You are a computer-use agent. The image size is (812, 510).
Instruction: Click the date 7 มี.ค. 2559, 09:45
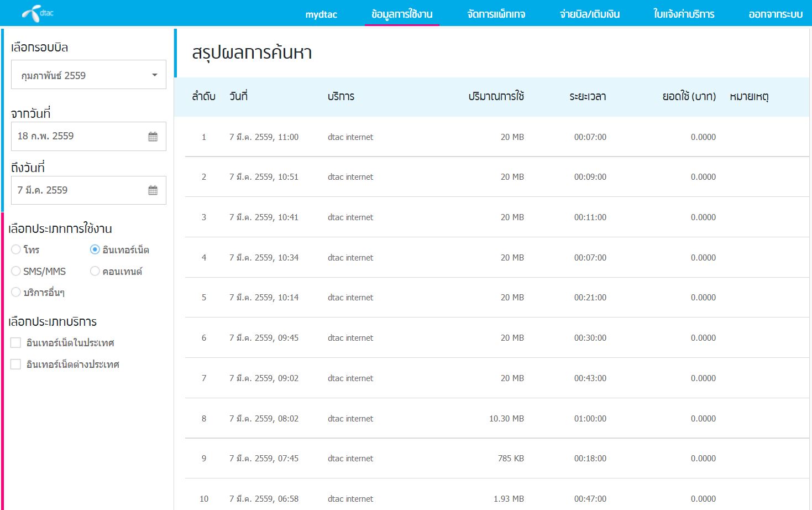tap(264, 338)
